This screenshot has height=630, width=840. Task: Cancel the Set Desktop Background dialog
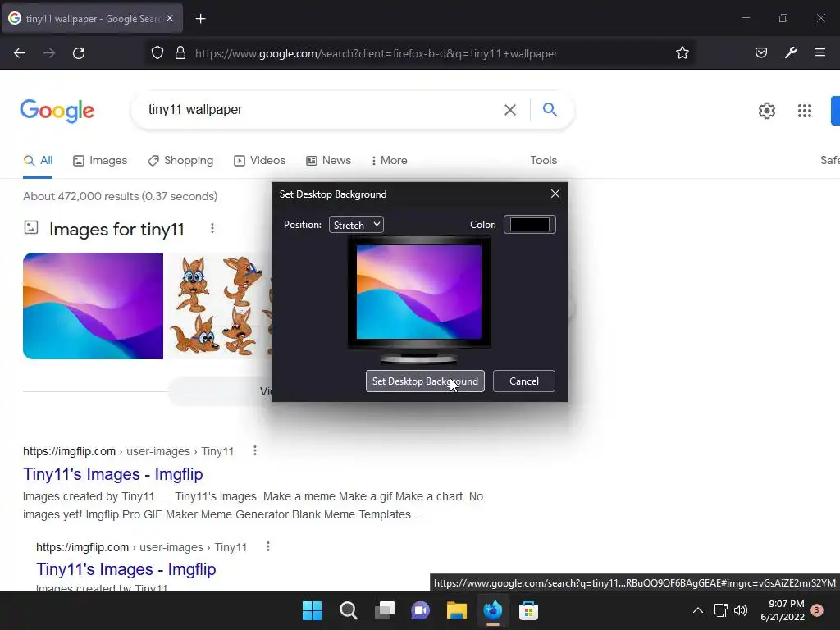524,381
